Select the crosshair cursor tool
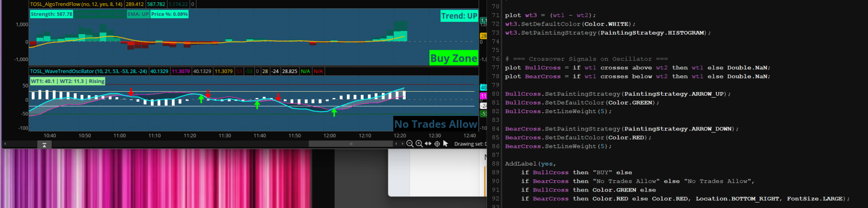 point(437,144)
